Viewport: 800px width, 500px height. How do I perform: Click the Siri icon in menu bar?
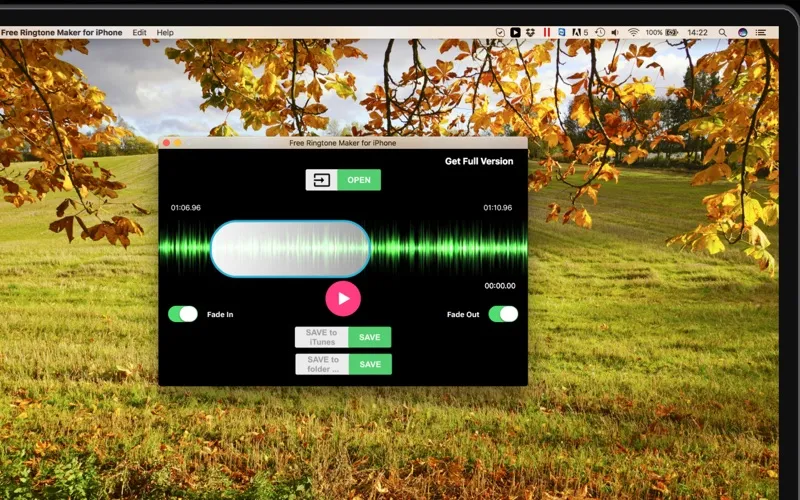coord(742,32)
